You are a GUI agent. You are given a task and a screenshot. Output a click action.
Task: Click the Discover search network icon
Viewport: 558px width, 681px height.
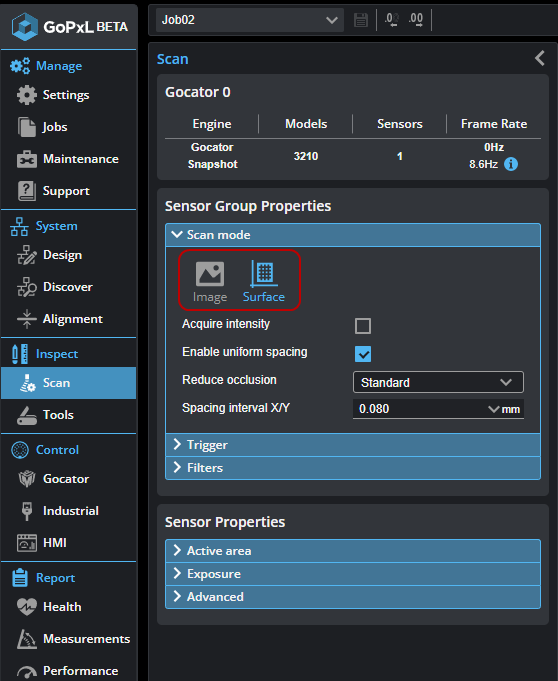(x=27, y=287)
